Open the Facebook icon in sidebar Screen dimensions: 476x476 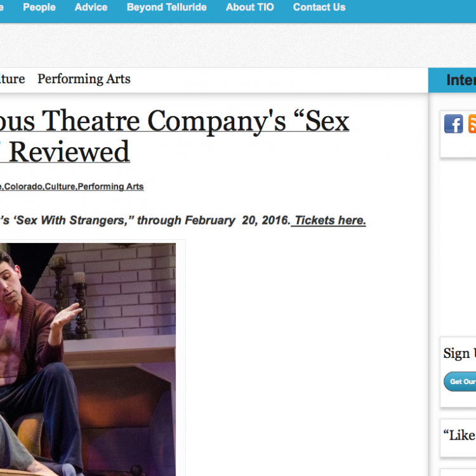pyautogui.click(x=453, y=124)
